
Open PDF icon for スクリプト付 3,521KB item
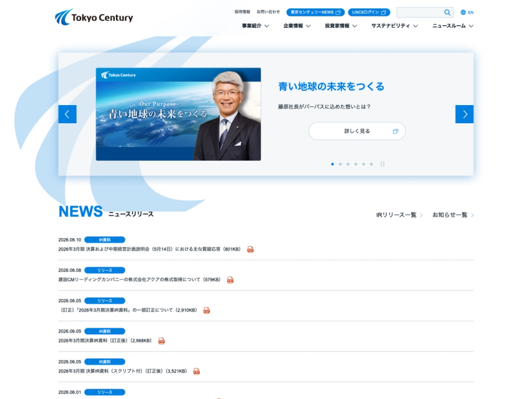(x=197, y=372)
